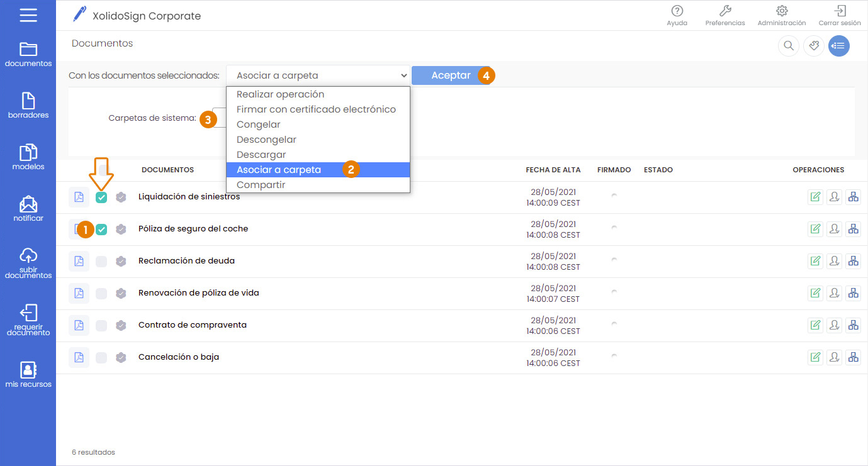Click PDF icon for Cancelación o baja
The height and width of the screenshot is (466, 868).
(79, 357)
